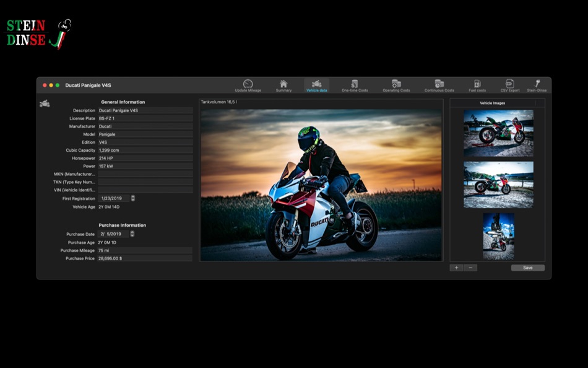Edit the Purchase Mileage field
The image size is (588, 368).
pos(145,250)
